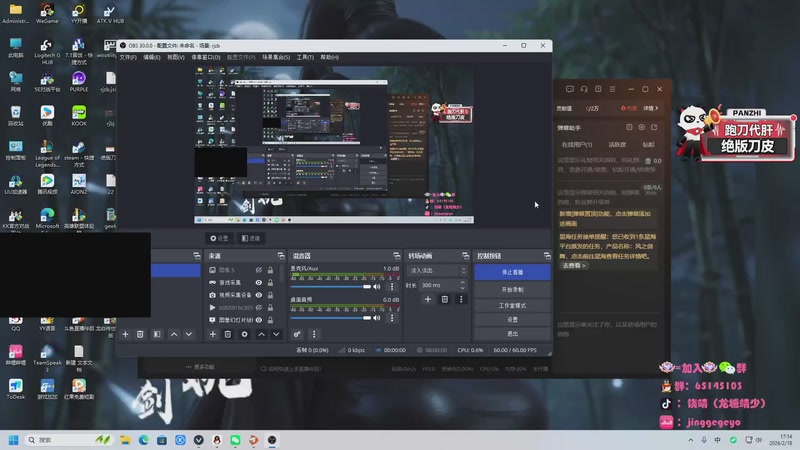Toggle lock on 游戏采集 source
Screen dimensions: 800x450
(x=270, y=282)
